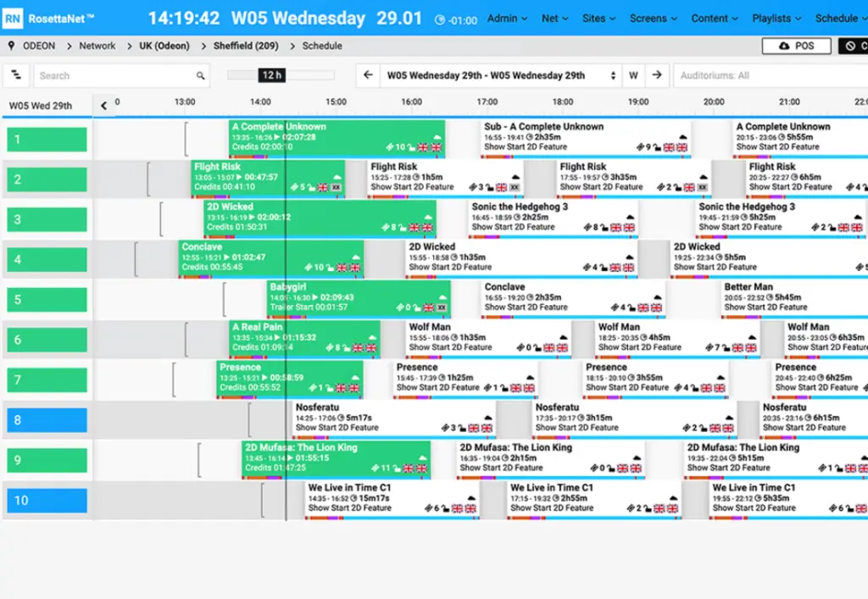Screen dimensions: 868x599
Task: Select auditorium 10 blue label
Action: click(x=47, y=501)
